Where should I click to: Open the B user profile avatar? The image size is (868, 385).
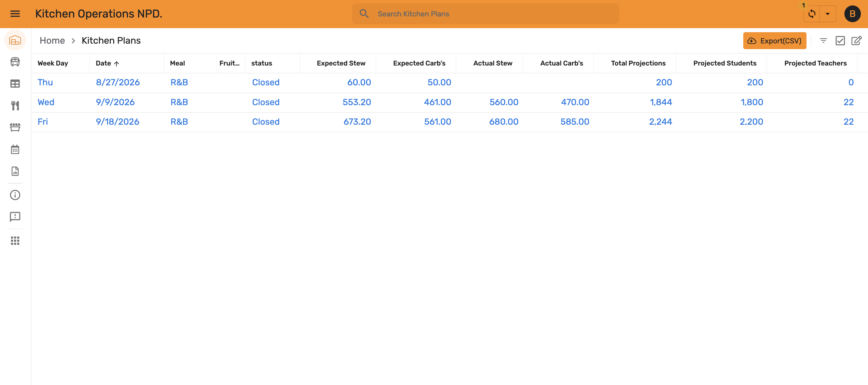(x=852, y=14)
